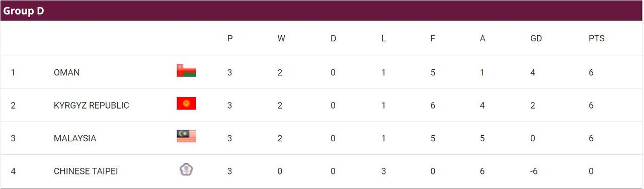
Task: Click the PTS column header
Action: pos(596,38)
